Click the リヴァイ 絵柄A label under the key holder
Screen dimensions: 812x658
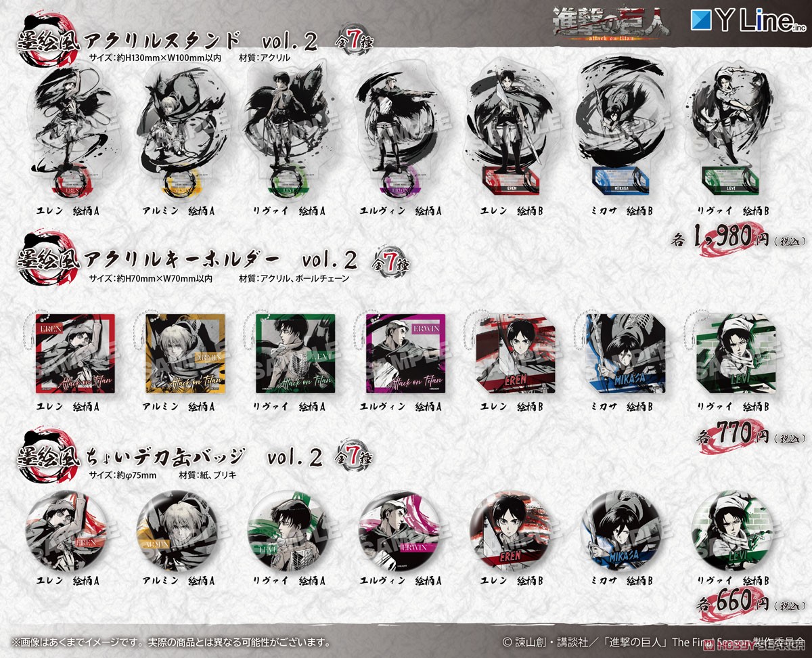pos(290,406)
